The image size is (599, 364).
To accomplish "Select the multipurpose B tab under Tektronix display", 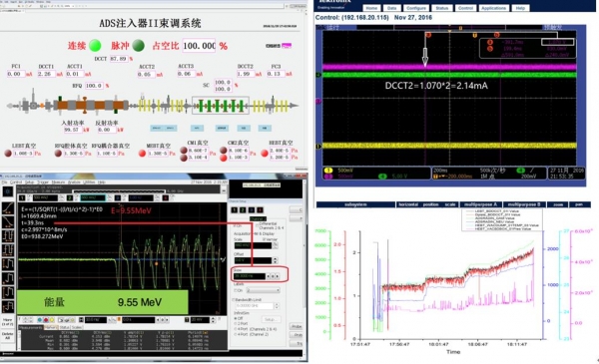I will 524,204.
